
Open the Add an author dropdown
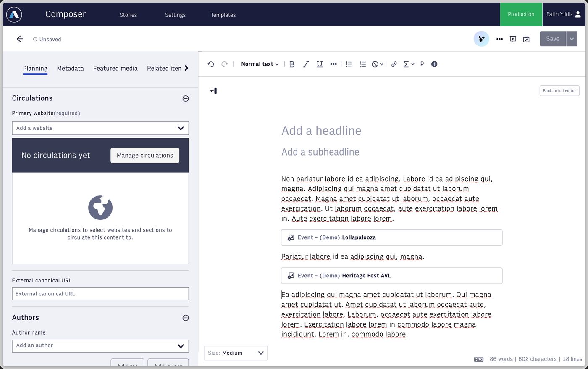(100, 346)
